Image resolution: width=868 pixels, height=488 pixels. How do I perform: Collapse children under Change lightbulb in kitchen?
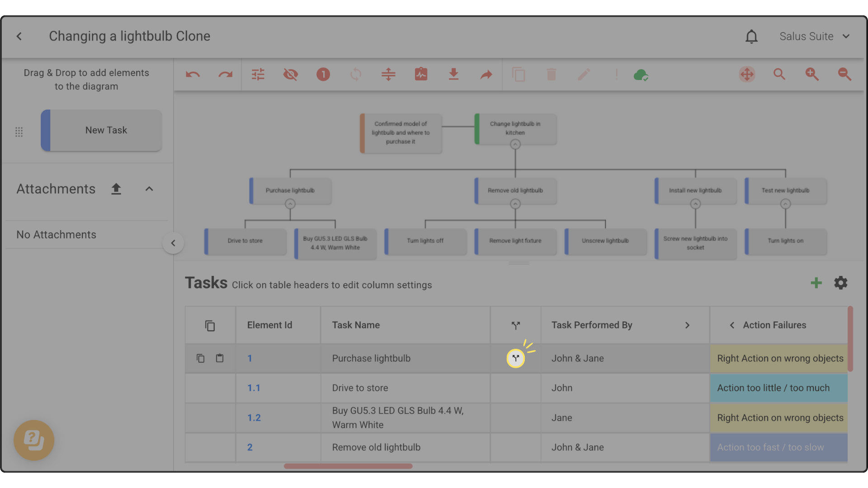515,145
